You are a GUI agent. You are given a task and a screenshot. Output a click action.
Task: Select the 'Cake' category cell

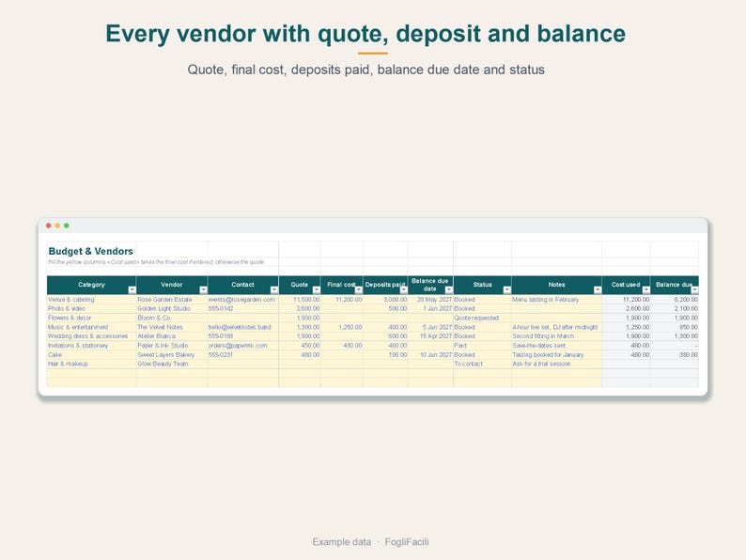91,355
